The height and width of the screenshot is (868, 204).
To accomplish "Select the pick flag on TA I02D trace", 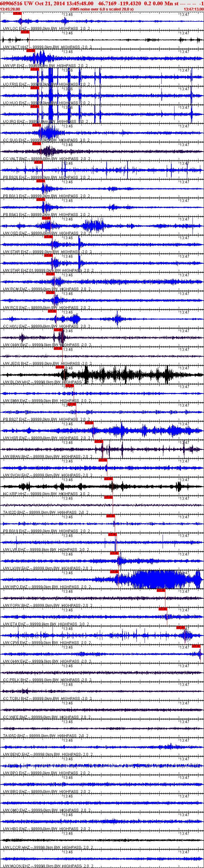I will (108, 497).
